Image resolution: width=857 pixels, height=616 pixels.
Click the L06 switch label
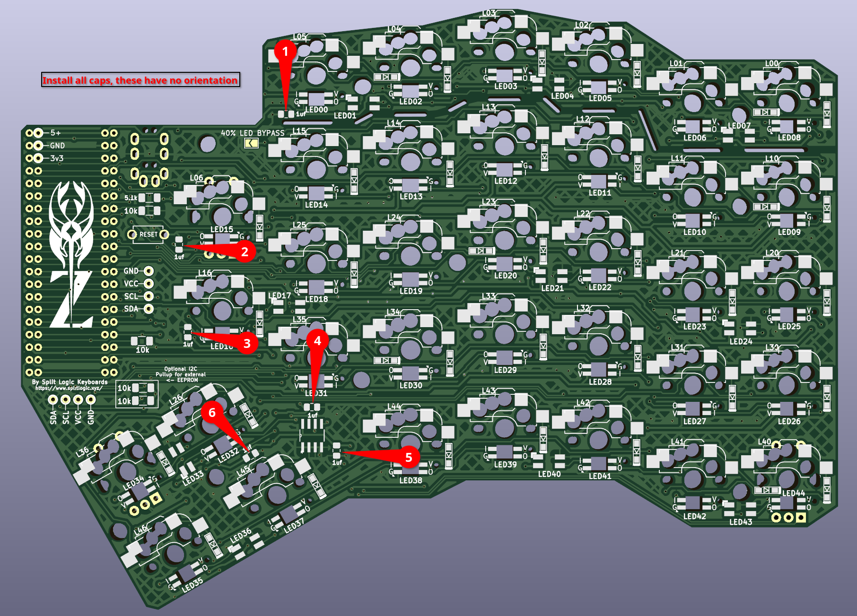click(197, 178)
